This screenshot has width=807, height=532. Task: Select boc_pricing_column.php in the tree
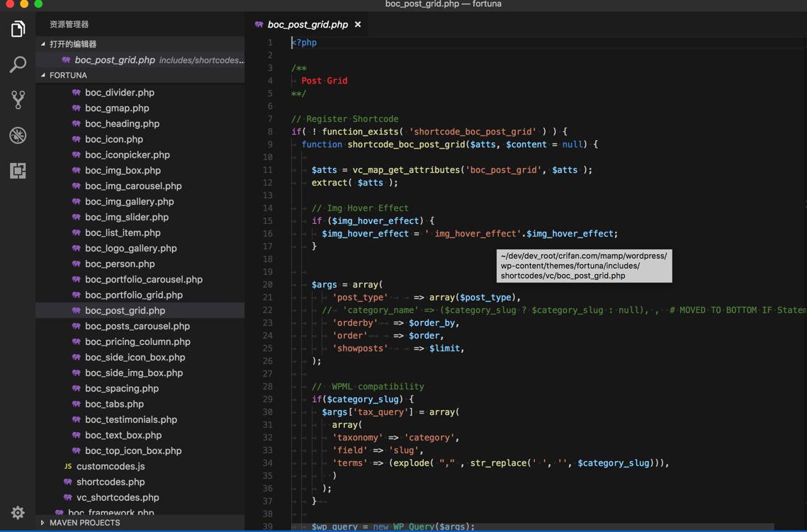pos(137,341)
